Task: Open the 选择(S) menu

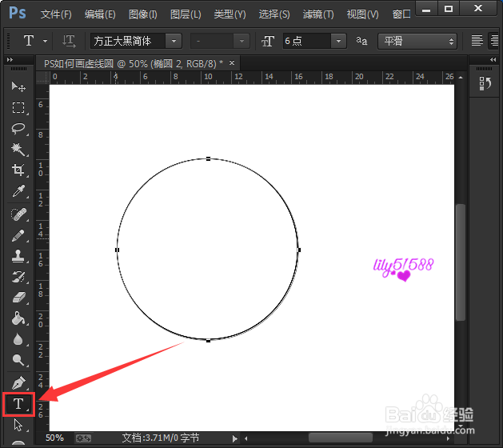Action: click(x=274, y=14)
